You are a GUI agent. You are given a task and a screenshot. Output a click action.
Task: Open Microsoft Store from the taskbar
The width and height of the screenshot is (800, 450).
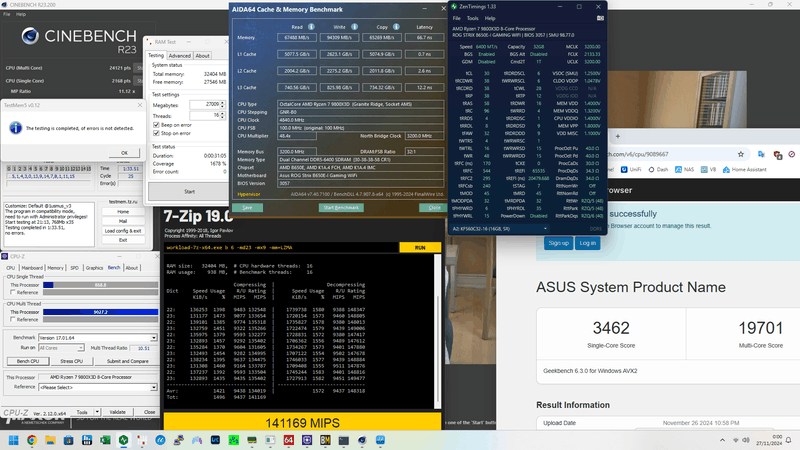click(68, 440)
